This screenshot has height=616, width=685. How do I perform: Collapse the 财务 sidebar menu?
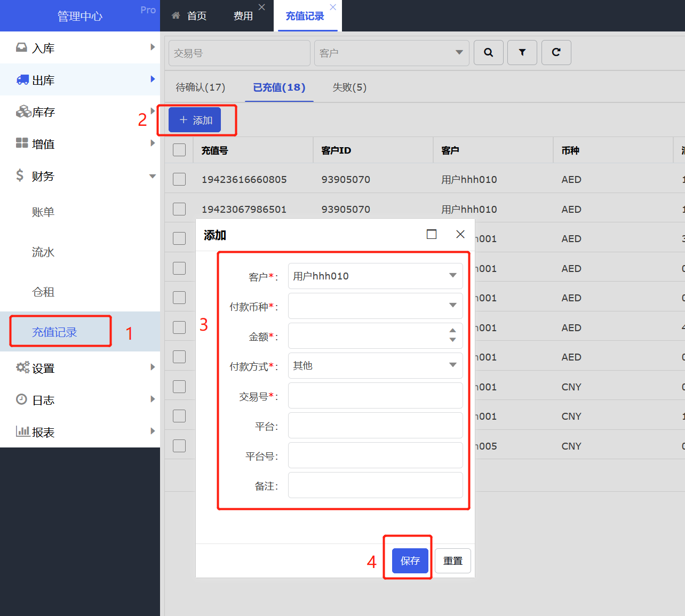(x=153, y=176)
